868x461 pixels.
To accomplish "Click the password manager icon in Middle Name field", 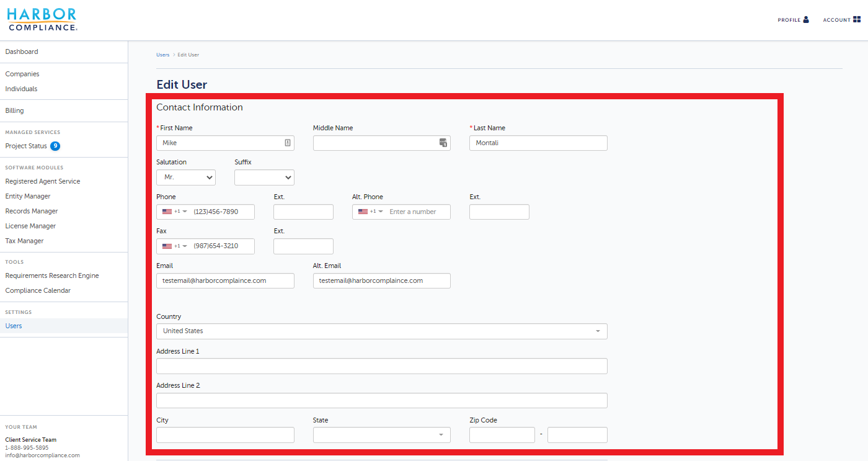I will point(443,143).
